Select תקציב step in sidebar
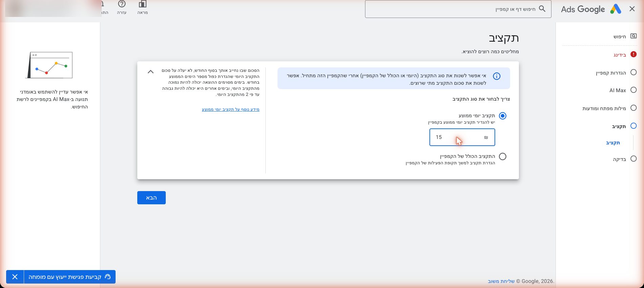This screenshot has width=644, height=288. tap(619, 126)
